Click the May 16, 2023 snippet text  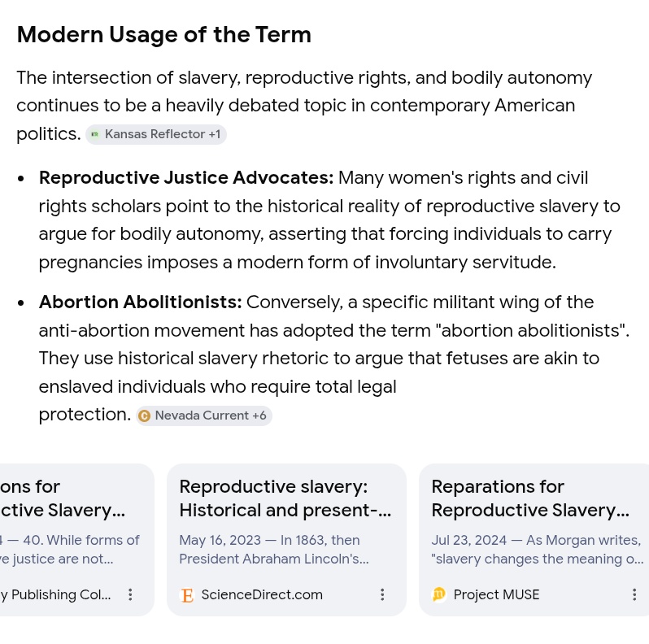(274, 550)
